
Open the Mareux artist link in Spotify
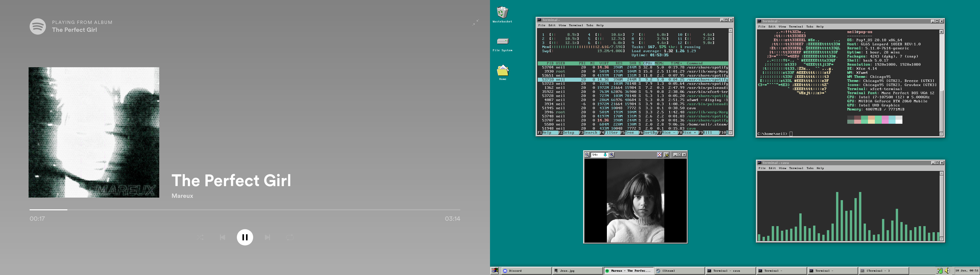182,196
